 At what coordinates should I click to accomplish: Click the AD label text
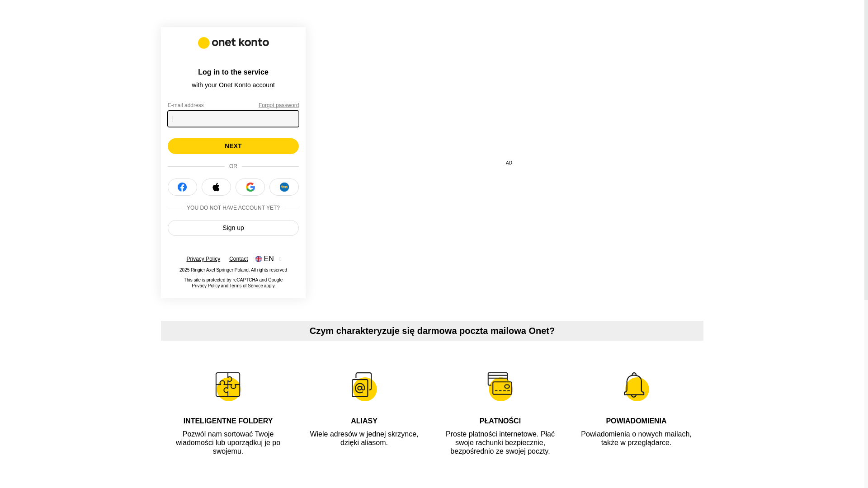[x=509, y=163]
